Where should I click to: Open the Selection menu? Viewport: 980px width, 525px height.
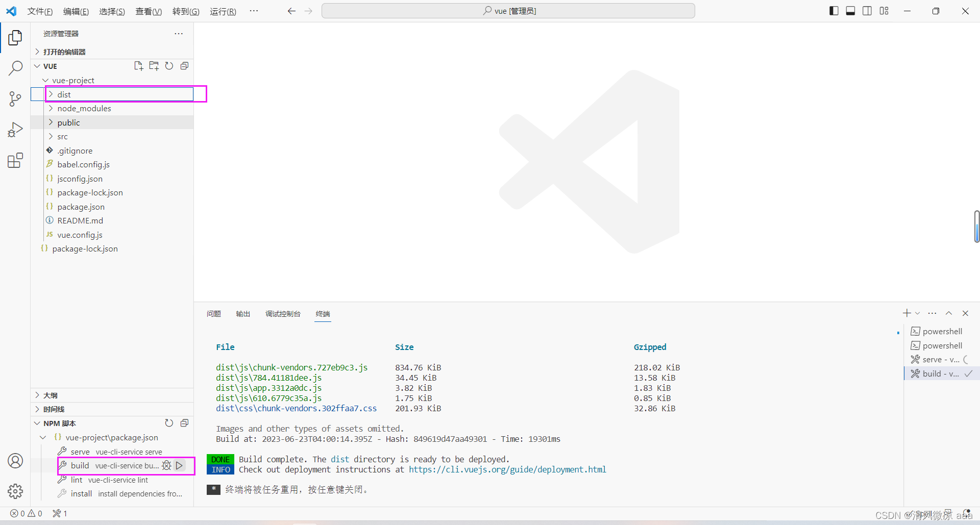[112, 11]
